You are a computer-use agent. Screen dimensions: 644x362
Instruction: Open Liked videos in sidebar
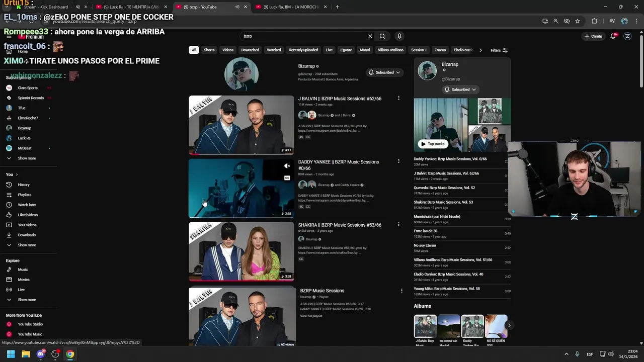click(28, 215)
